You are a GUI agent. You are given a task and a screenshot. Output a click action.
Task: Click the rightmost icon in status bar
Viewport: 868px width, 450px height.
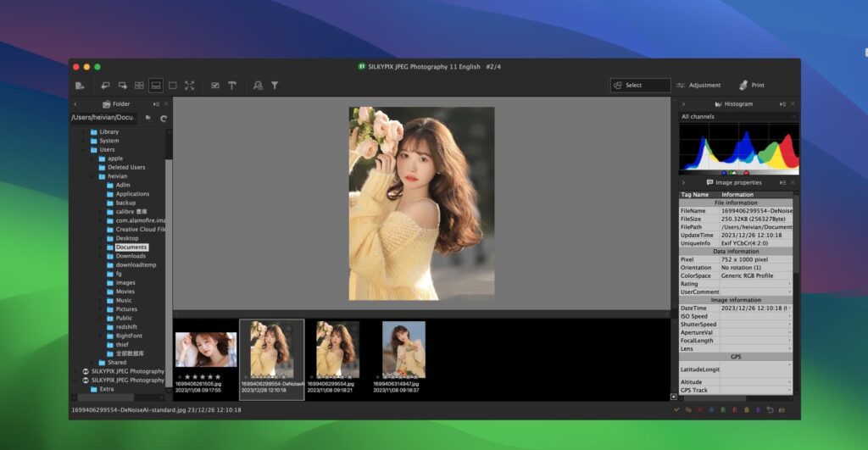(782, 409)
